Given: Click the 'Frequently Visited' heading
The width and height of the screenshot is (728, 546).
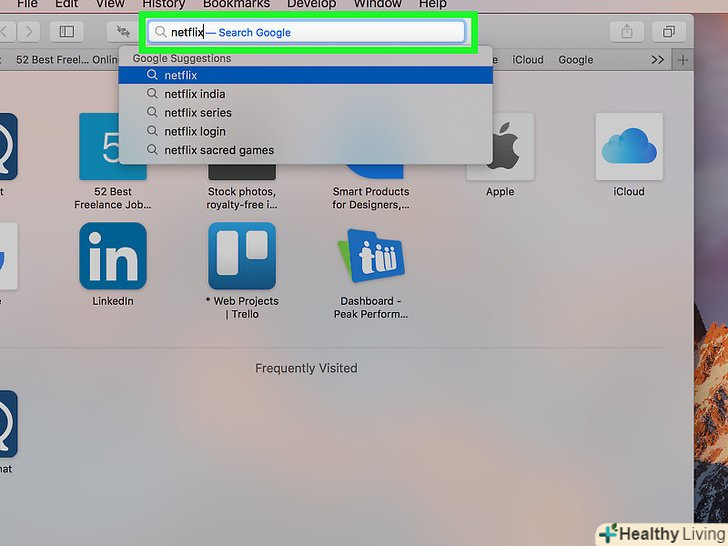Looking at the screenshot, I should click(306, 368).
